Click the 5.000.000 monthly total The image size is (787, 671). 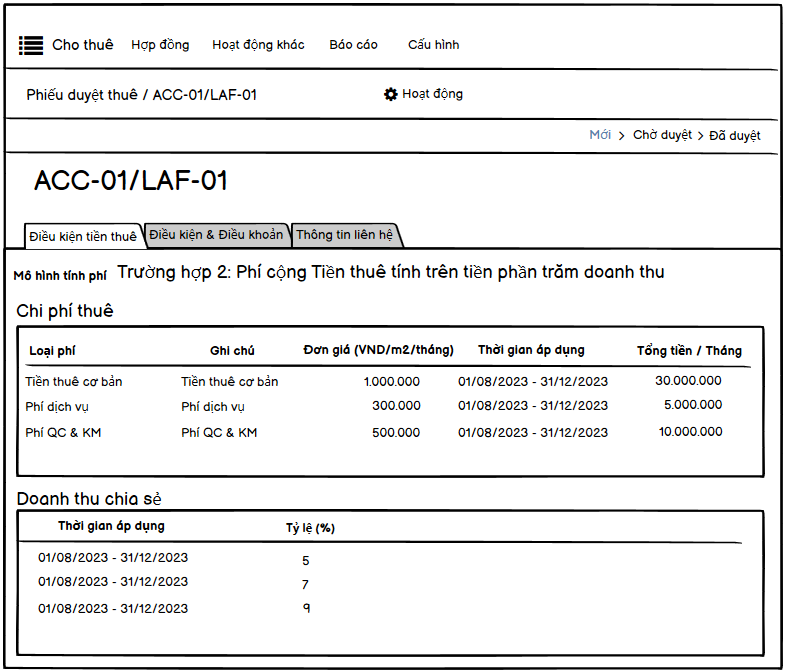[693, 405]
